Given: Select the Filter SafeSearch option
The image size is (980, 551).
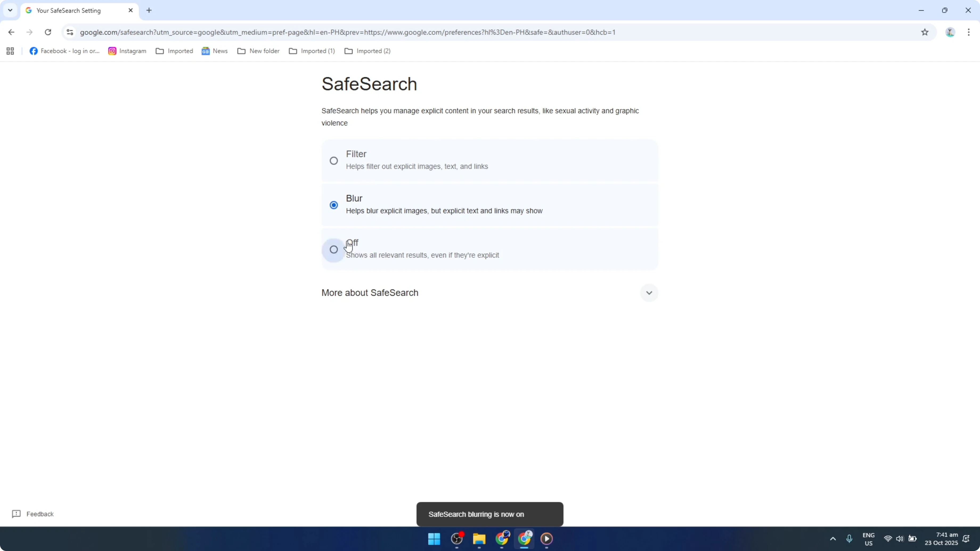Looking at the screenshot, I should (x=334, y=161).
